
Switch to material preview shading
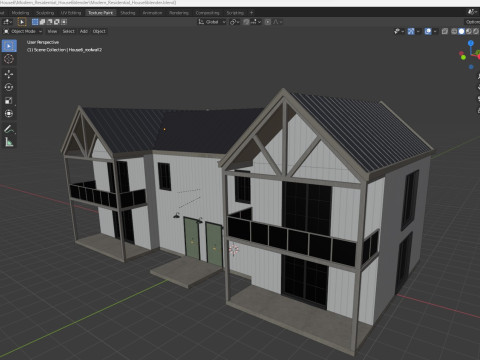[x=469, y=31]
